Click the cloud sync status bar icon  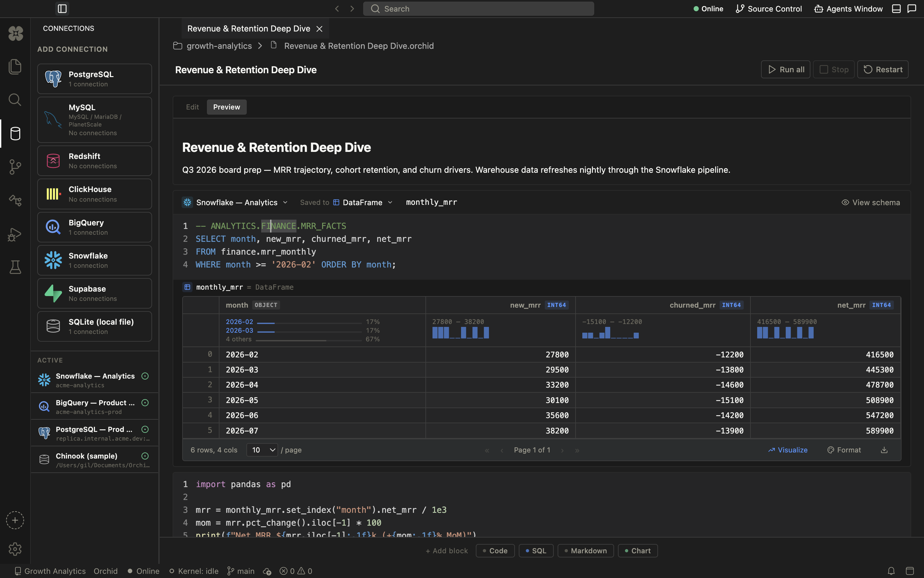pyautogui.click(x=267, y=571)
